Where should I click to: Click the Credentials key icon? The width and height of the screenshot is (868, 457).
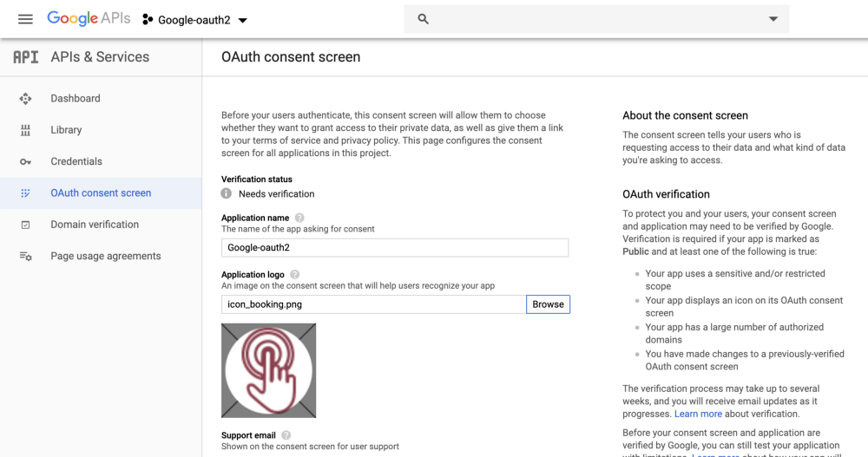(x=25, y=162)
